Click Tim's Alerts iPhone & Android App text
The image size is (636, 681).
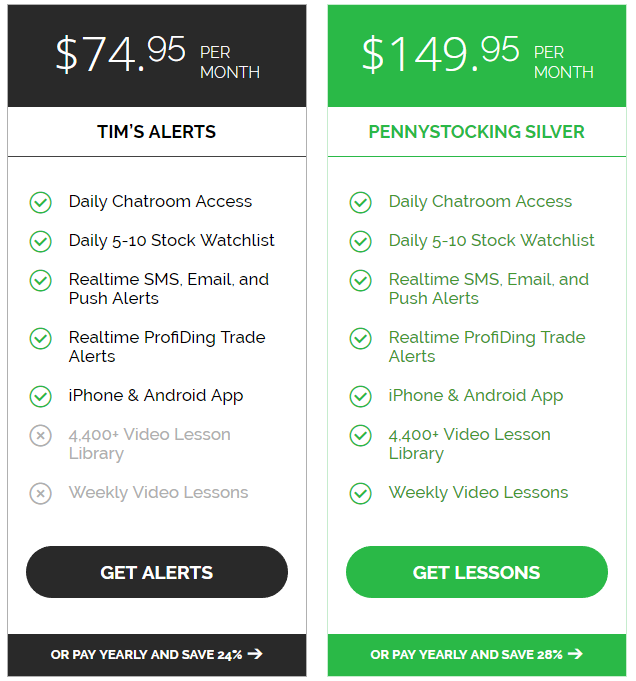(x=156, y=396)
